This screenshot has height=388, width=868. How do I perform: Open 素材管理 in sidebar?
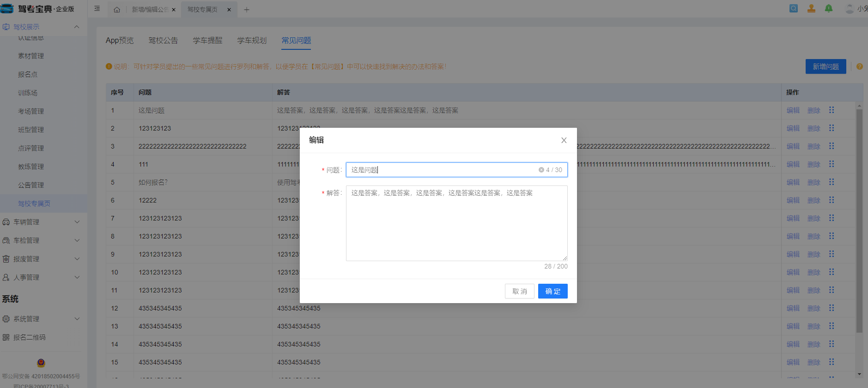(31, 56)
